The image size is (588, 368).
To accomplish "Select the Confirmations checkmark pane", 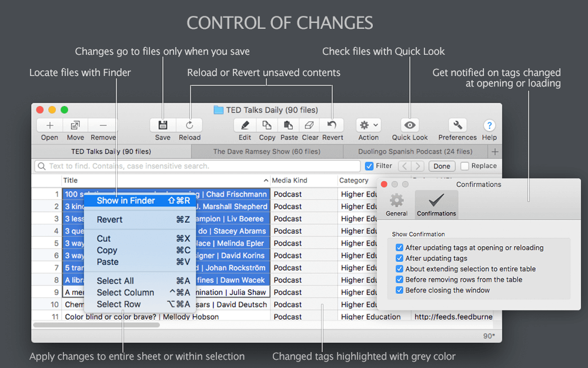I will [x=436, y=205].
